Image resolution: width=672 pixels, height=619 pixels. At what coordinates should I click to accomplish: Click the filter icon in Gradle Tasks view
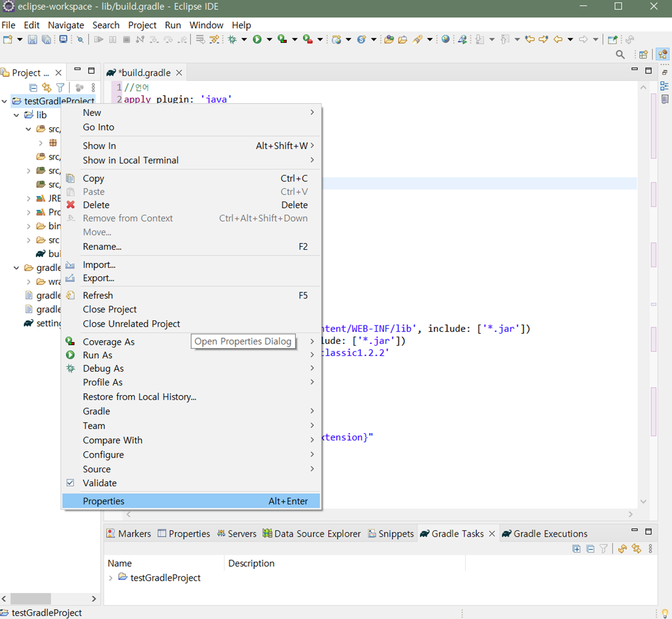click(604, 549)
